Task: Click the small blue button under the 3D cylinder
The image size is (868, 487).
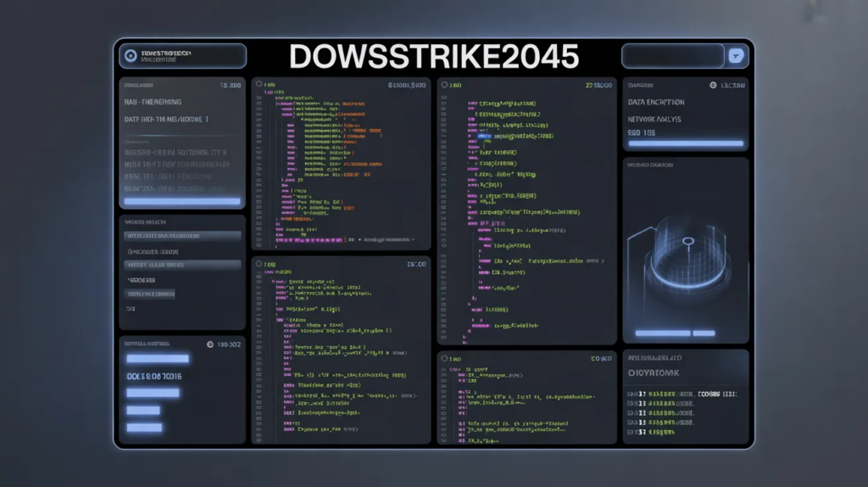Action: pyautogui.click(x=704, y=333)
